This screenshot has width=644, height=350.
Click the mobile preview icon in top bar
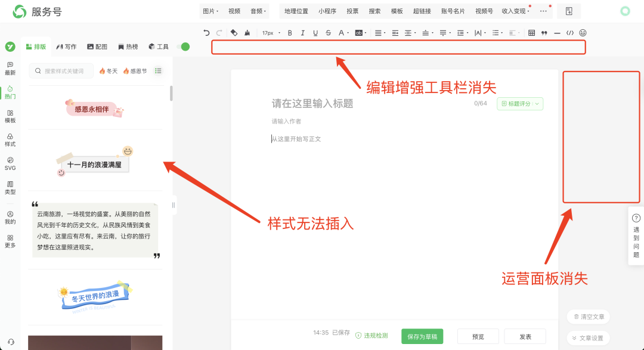click(x=569, y=11)
